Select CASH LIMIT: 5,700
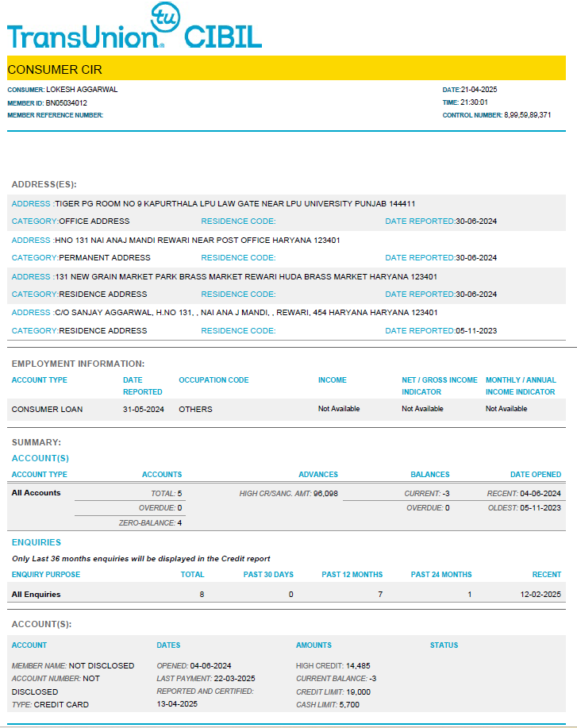The width and height of the screenshot is (577, 728). pyautogui.click(x=328, y=705)
